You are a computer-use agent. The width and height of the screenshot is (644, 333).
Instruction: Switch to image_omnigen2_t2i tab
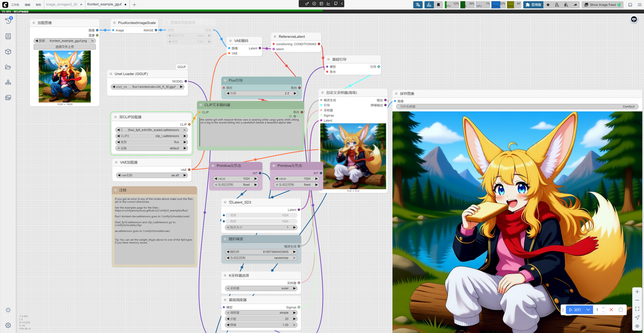[x=61, y=4]
